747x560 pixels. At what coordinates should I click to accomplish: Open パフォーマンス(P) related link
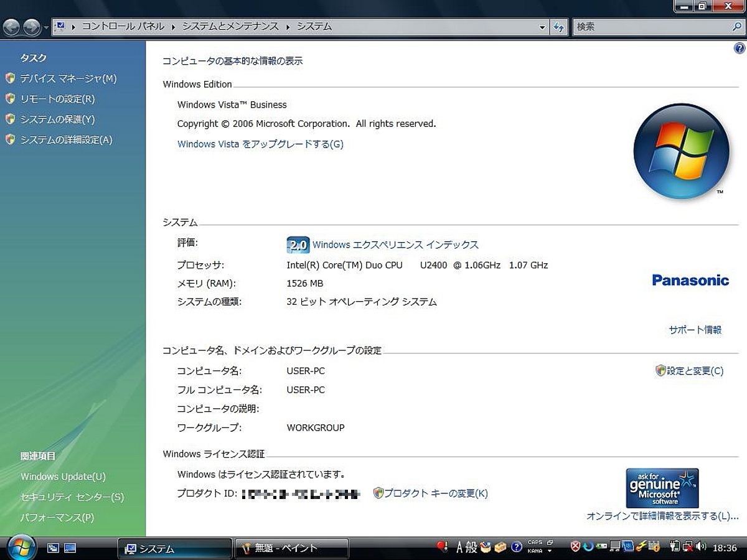[x=57, y=518]
